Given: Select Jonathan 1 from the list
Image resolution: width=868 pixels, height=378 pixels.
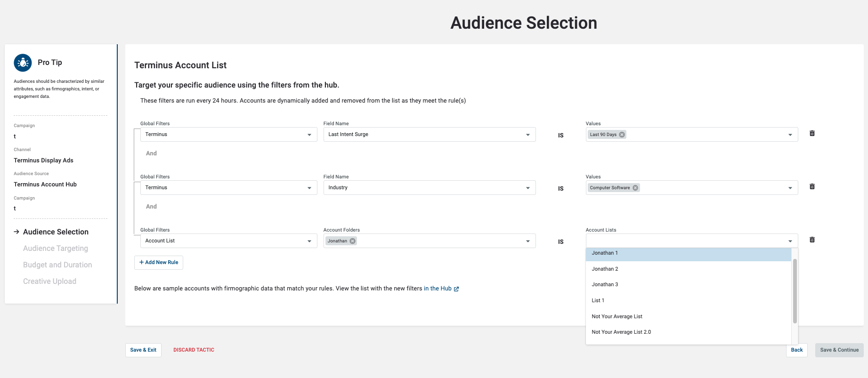Looking at the screenshot, I should tap(689, 253).
